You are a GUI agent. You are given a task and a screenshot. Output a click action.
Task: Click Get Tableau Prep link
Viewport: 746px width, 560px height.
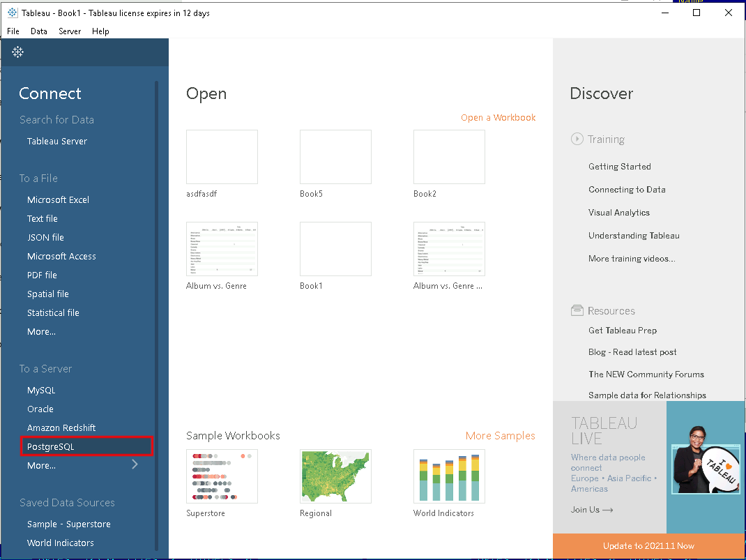[623, 330]
